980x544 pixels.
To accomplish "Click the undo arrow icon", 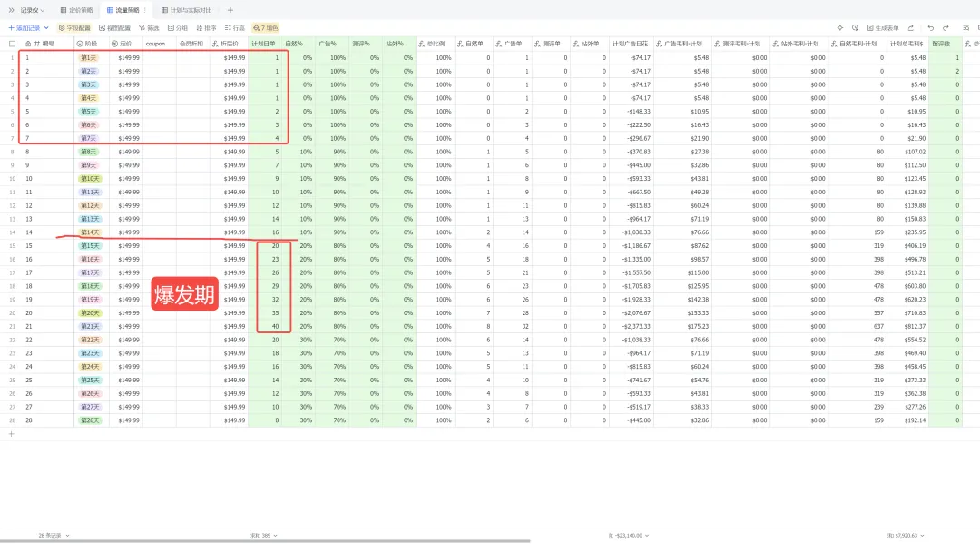I will pos(931,28).
